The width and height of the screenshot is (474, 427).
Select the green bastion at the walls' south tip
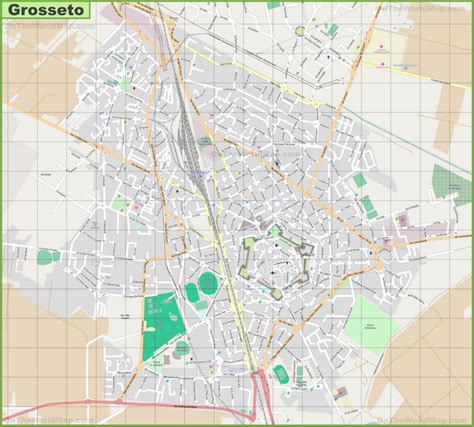pos(276,294)
